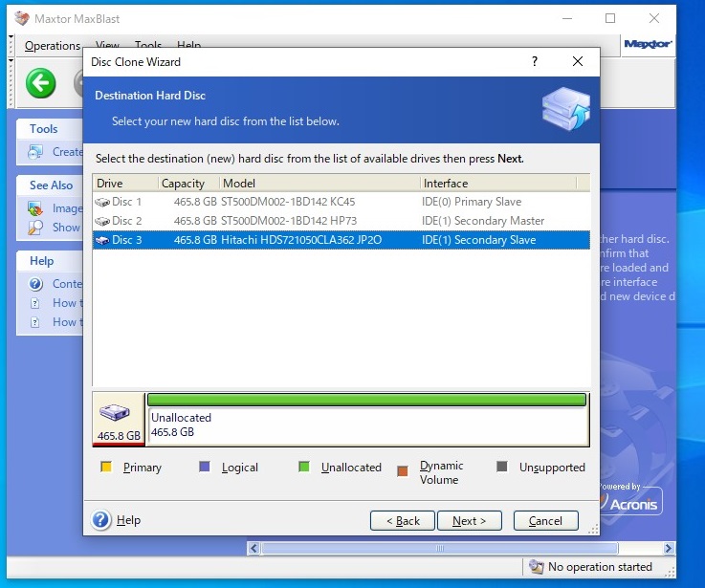Open the Operations menu
705x588 pixels.
(53, 46)
